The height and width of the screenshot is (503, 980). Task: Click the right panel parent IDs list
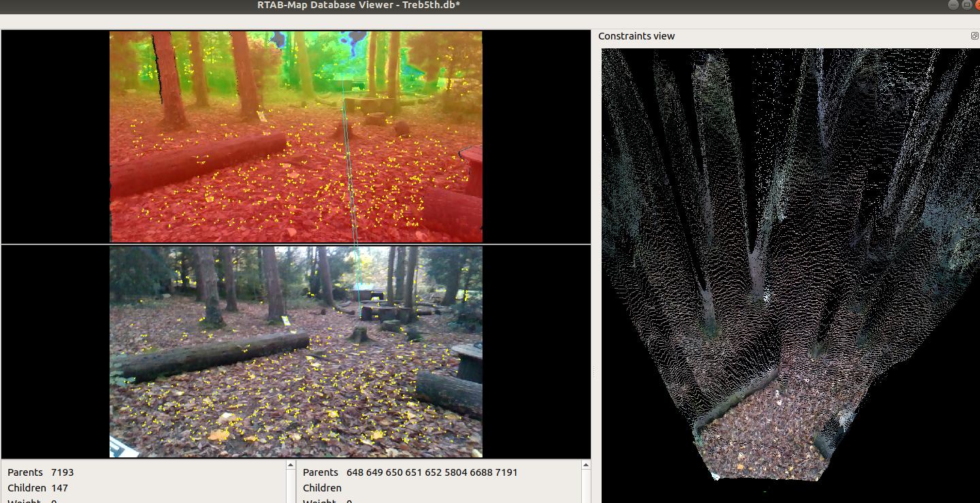tap(431, 472)
